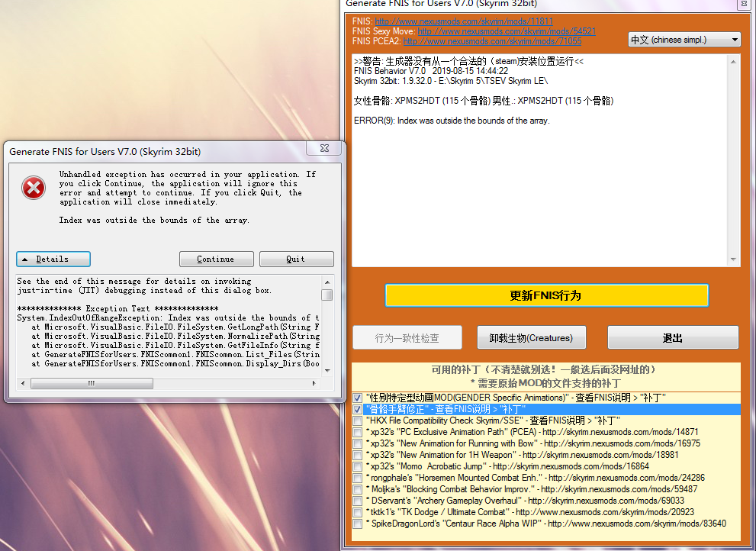Click the 警告 steam warning line in log
The width and height of the screenshot is (756, 551).
click(x=468, y=61)
